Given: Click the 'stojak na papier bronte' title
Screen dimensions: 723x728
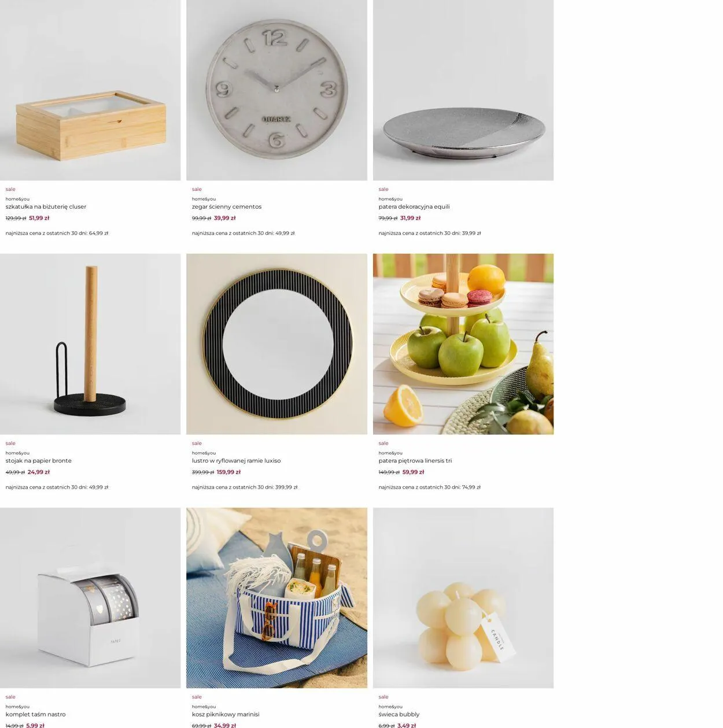Looking at the screenshot, I should point(39,461).
